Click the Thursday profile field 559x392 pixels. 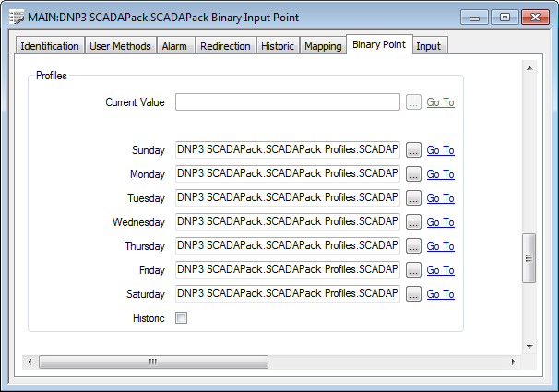[x=288, y=245]
